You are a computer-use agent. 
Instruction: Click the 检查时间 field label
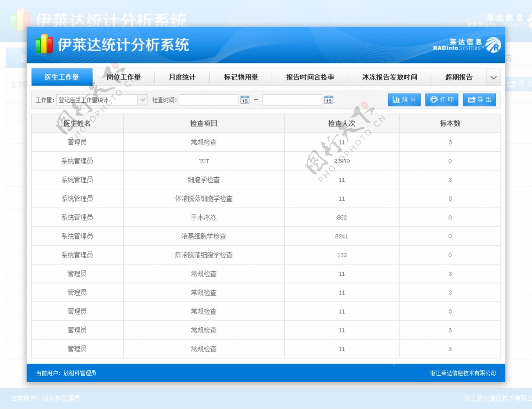(165, 100)
